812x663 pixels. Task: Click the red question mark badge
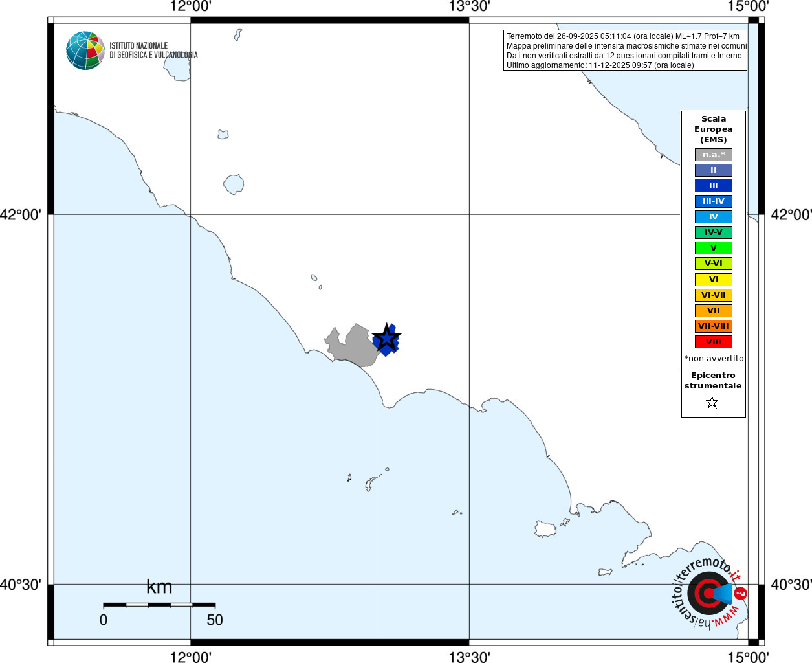coord(740,594)
